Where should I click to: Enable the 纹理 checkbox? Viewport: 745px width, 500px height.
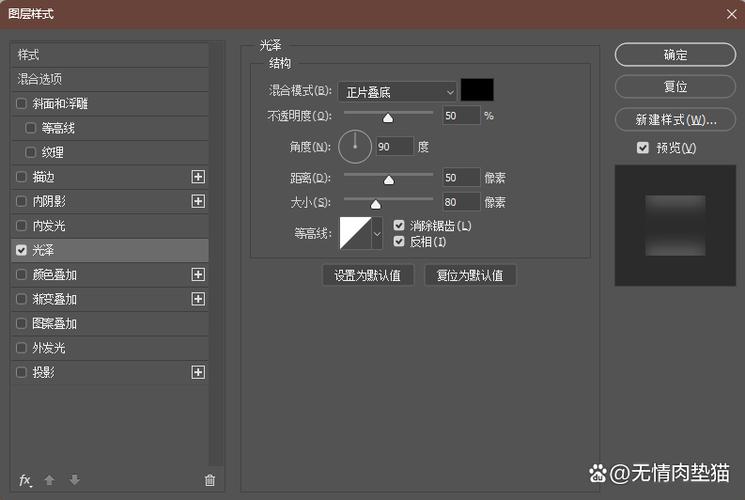click(30, 152)
